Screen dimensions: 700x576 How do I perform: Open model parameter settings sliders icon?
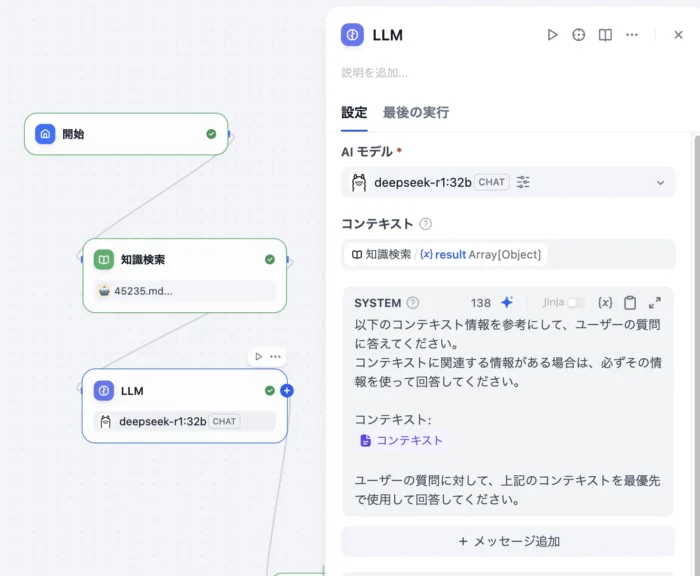(x=523, y=183)
